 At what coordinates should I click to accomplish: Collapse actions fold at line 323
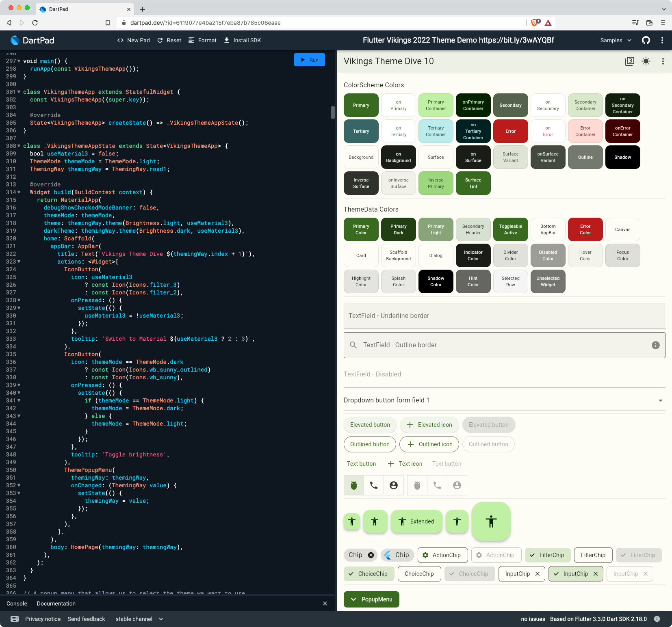click(x=19, y=262)
